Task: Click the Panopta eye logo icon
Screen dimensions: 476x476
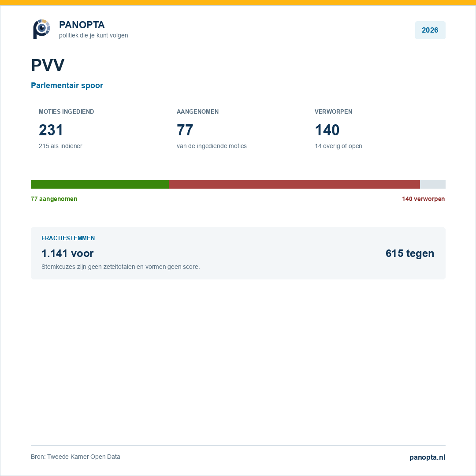Action: pos(41,29)
